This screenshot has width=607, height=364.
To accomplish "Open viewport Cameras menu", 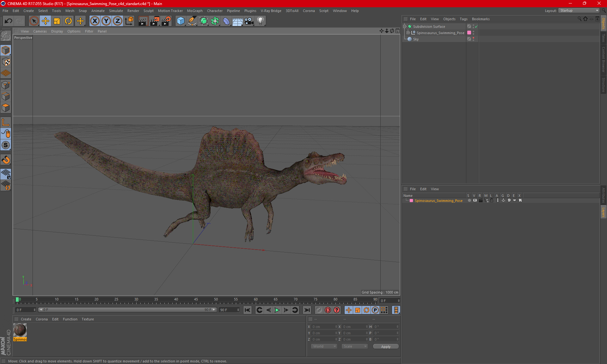I will [x=40, y=31].
